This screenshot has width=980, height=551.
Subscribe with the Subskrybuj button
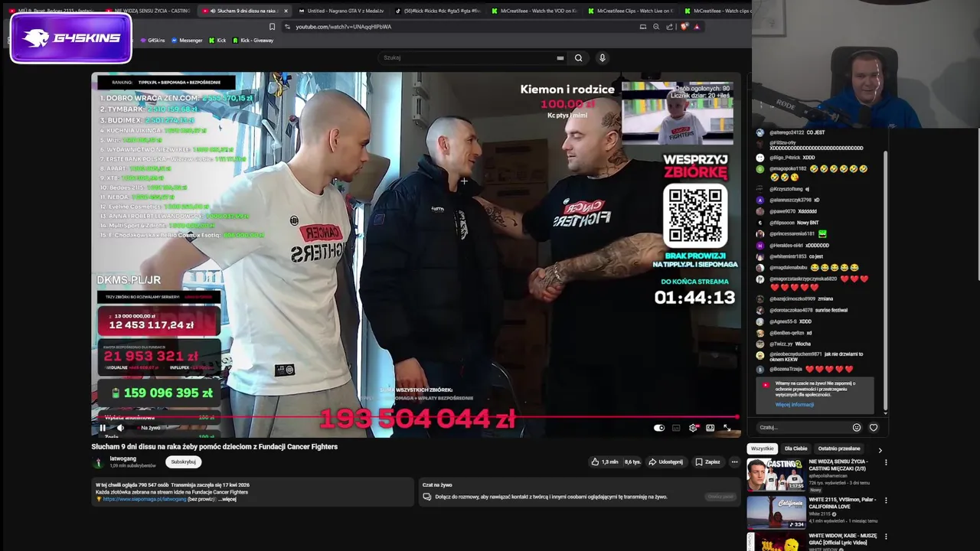click(184, 461)
